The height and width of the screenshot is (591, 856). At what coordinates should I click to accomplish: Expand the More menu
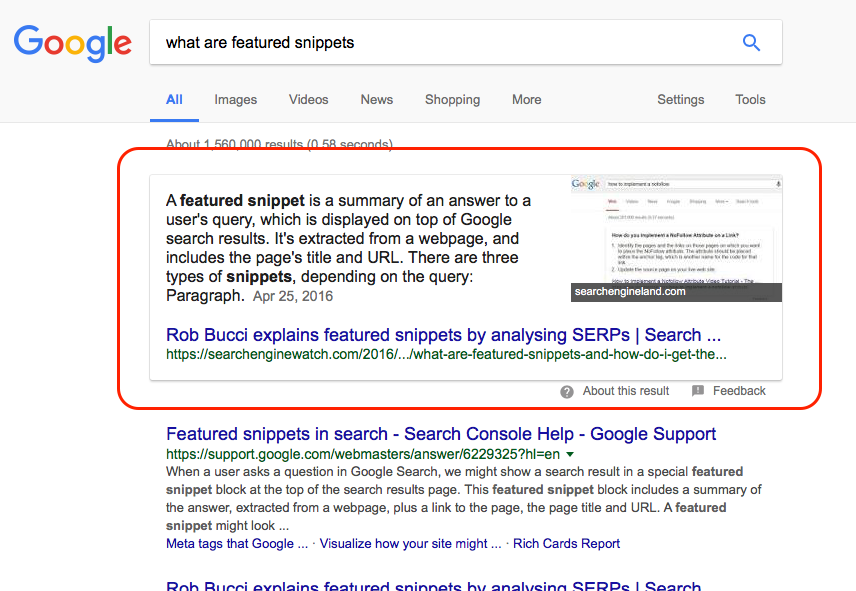[527, 100]
